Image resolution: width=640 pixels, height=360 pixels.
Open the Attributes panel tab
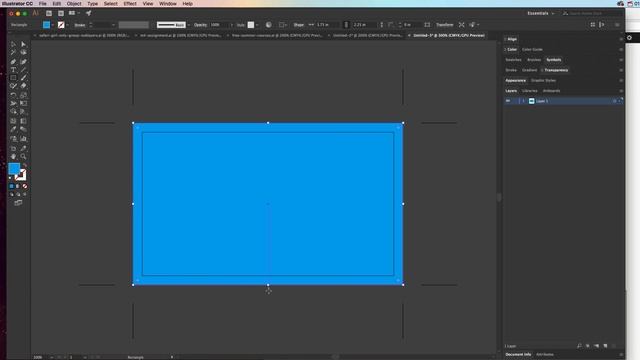click(x=544, y=354)
